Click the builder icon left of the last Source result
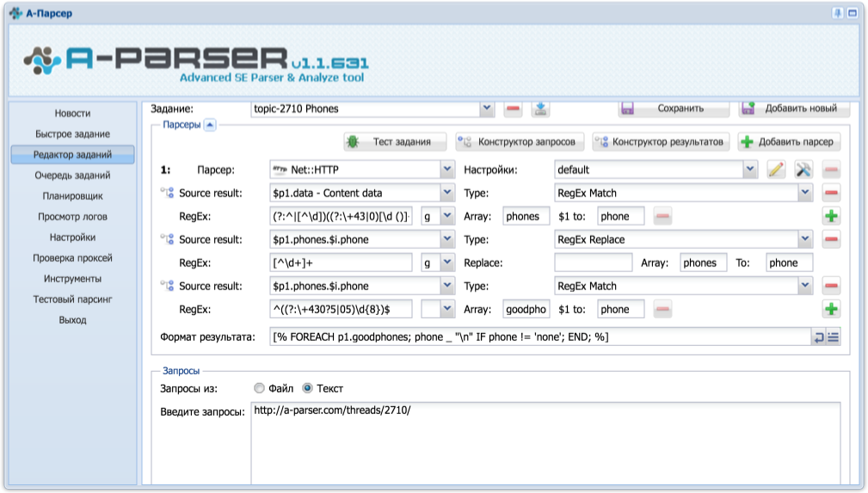Image resolution: width=868 pixels, height=493 pixels. point(167,286)
